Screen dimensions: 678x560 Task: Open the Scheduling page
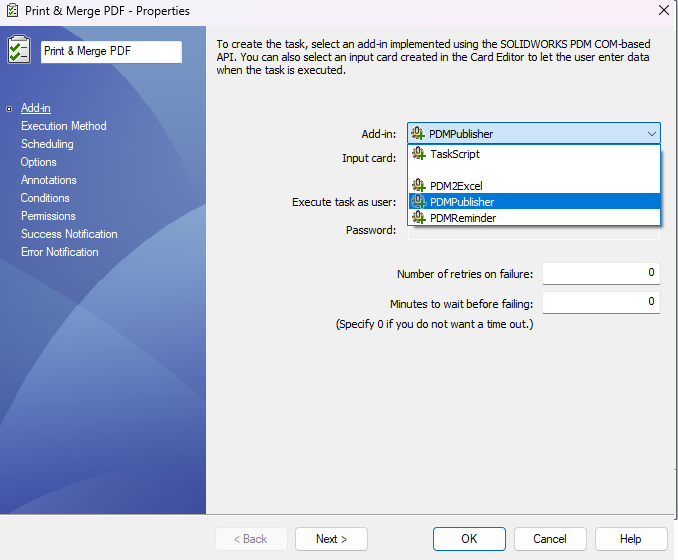[47, 144]
